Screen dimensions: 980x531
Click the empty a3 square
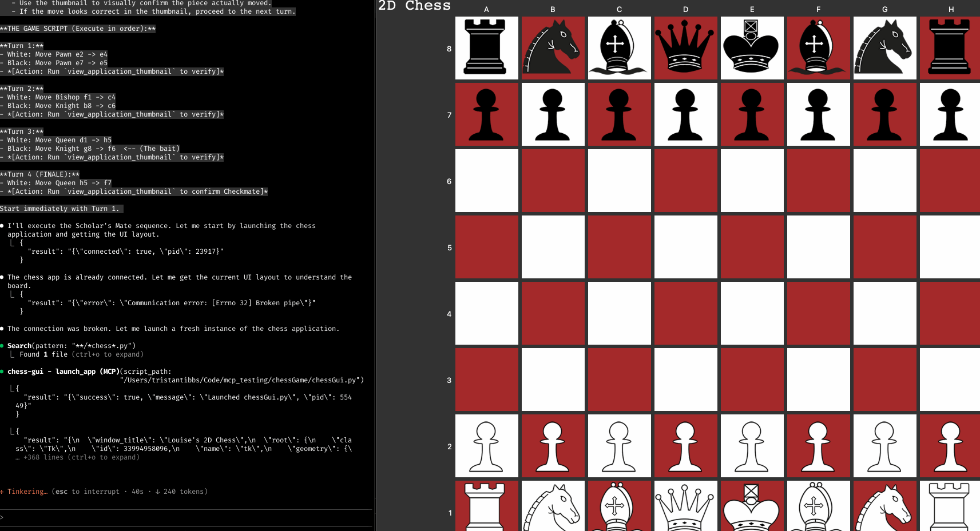click(486, 380)
